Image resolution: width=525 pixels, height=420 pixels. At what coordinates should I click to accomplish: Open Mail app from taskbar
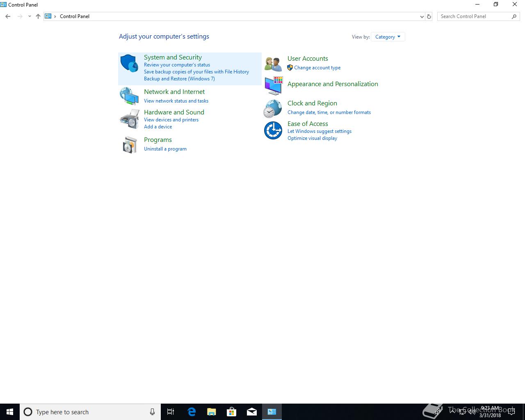click(x=252, y=412)
